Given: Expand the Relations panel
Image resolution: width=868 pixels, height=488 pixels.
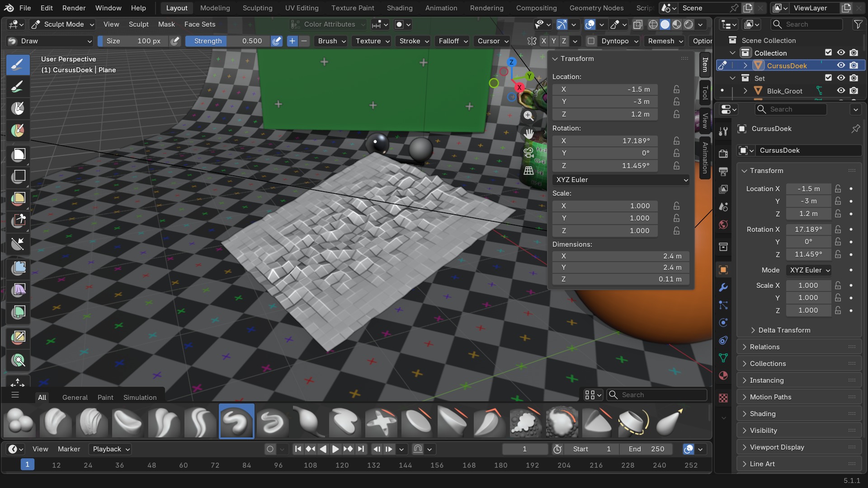Looking at the screenshot, I should coord(799,347).
